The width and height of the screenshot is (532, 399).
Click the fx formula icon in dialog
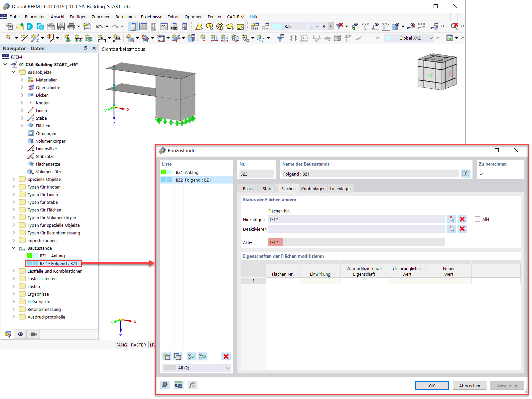click(193, 385)
